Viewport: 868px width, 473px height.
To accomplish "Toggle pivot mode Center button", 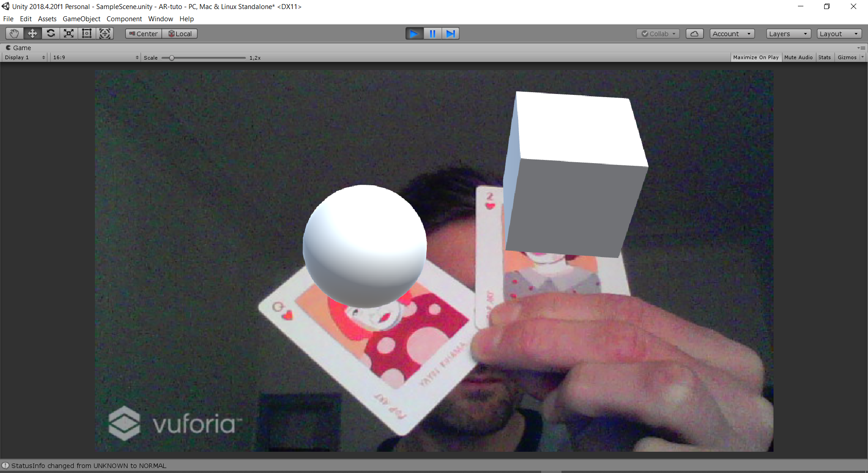I will [x=143, y=34].
